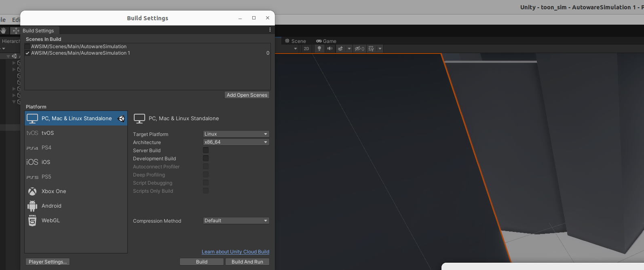The width and height of the screenshot is (644, 270).
Task: Click Unity logo on active platform row
Action: (x=121, y=119)
